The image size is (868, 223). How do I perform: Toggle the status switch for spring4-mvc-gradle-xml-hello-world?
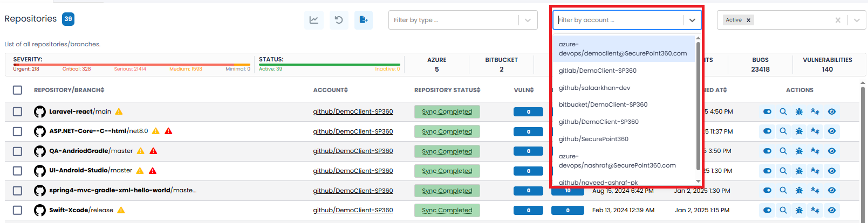point(767,190)
